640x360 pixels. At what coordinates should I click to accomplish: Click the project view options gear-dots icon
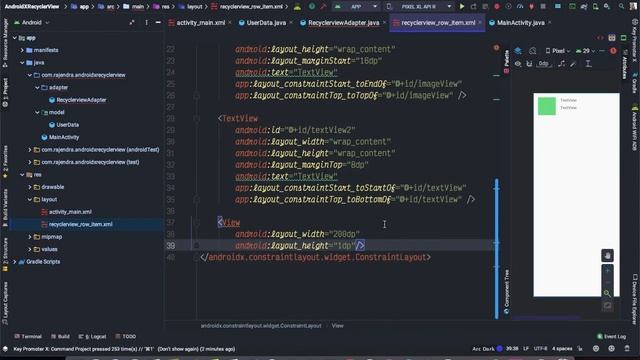[146, 23]
